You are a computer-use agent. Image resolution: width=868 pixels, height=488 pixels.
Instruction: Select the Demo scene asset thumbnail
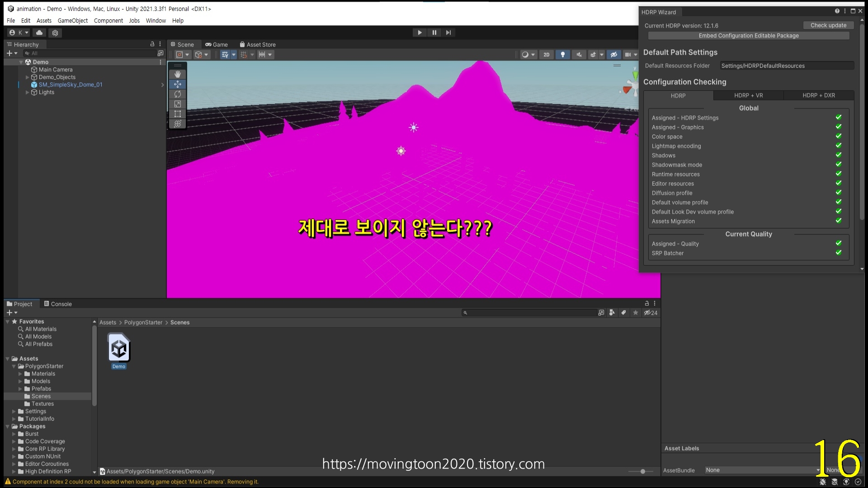[119, 348]
